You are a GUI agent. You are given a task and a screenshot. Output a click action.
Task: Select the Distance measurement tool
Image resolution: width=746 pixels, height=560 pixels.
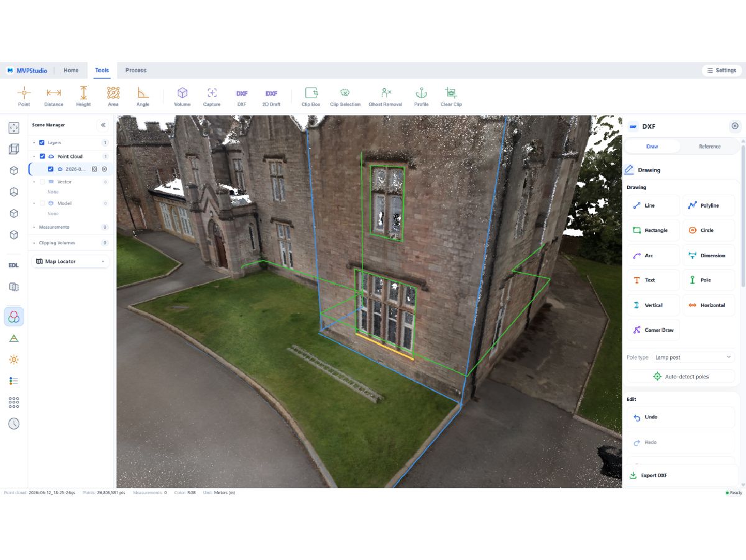(x=53, y=96)
